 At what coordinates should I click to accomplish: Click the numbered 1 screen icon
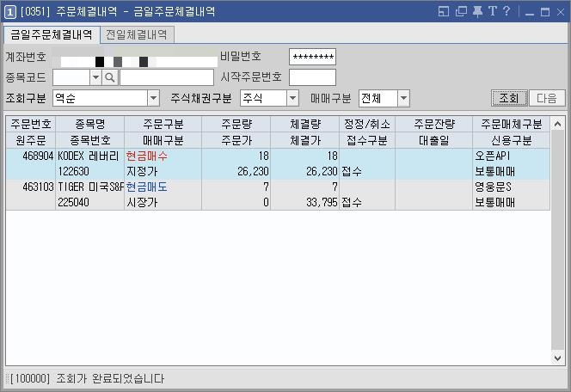pos(9,12)
